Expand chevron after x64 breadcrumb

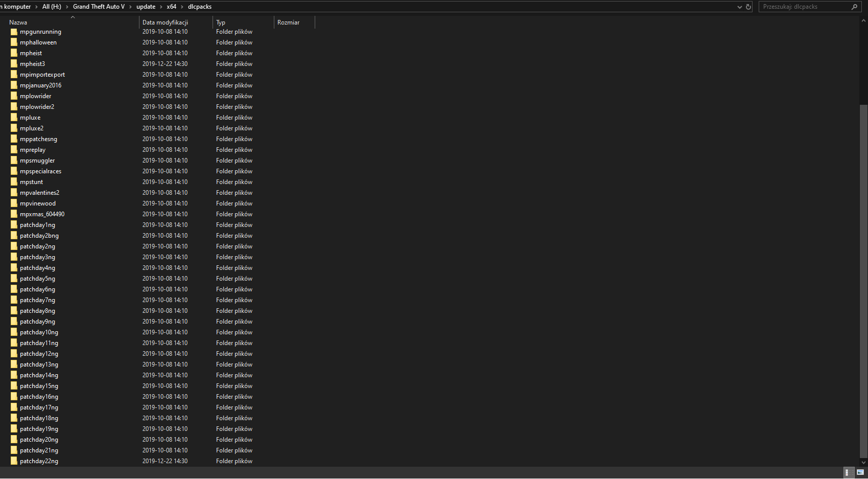click(x=182, y=7)
